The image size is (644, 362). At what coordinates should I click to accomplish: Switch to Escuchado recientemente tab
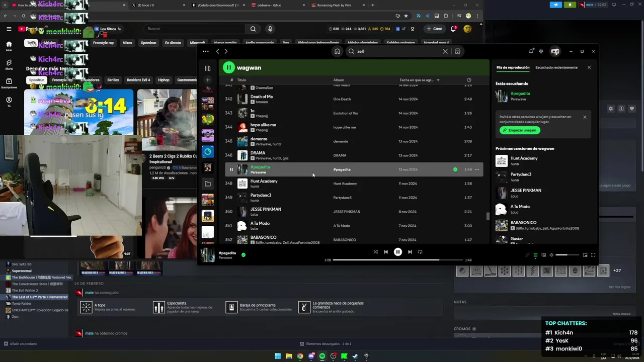(556, 67)
